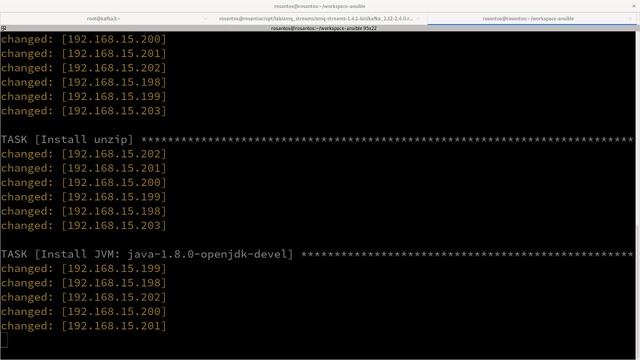
Task: Click 192.168.15.198 under Install JVM task
Action: 114,283
